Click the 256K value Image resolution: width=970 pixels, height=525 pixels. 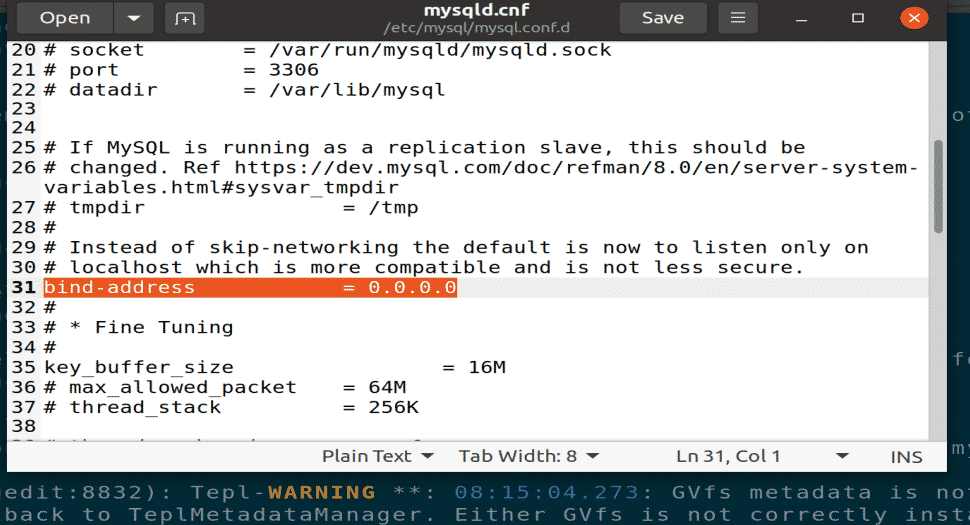click(393, 408)
